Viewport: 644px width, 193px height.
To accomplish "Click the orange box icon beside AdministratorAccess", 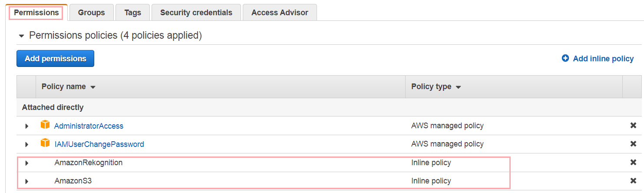I will click(45, 125).
